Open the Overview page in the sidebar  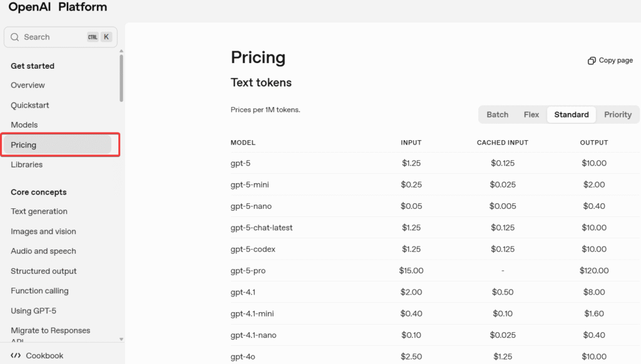tap(28, 85)
